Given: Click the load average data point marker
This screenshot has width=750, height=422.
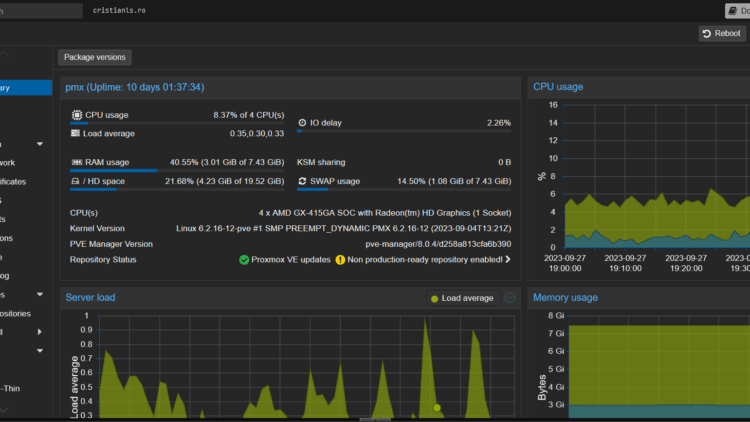Looking at the screenshot, I should [437, 408].
